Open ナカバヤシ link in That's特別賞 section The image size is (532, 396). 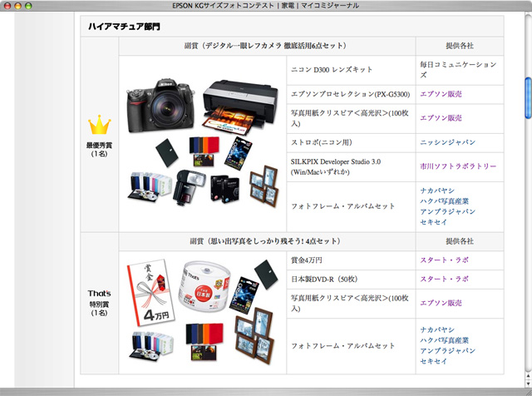point(437,329)
